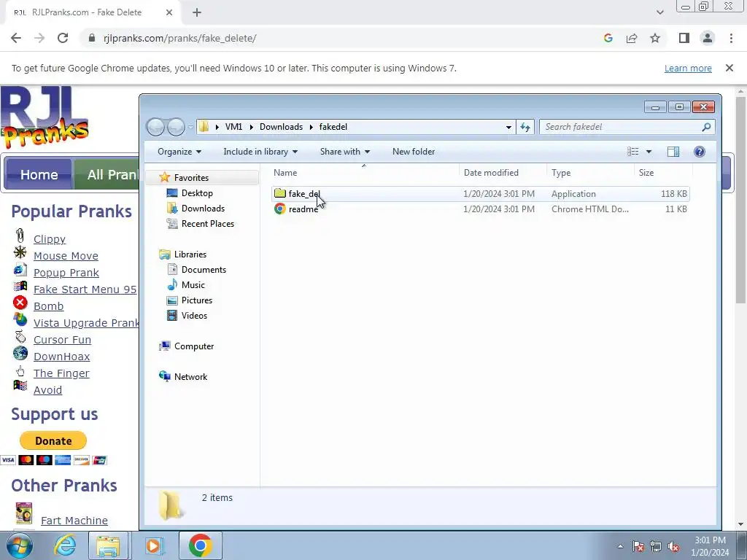747x560 pixels.
Task: Change view with views icon
Action: click(632, 152)
